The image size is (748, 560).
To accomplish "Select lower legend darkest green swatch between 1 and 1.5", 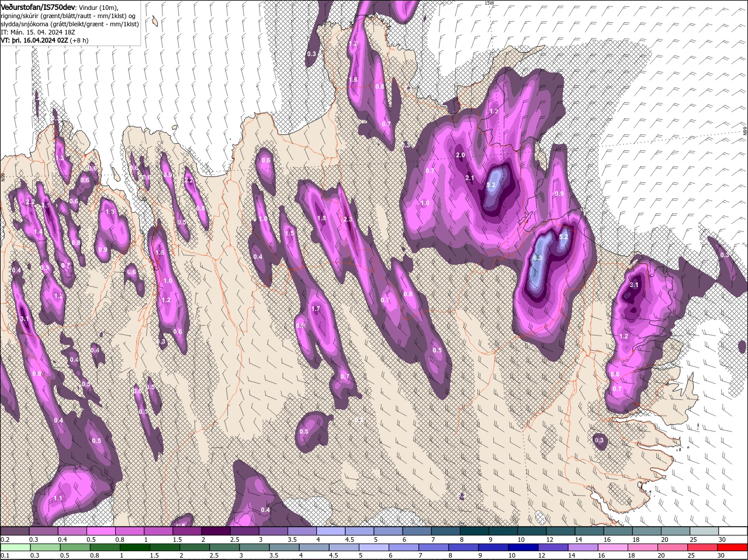I will point(136,547).
